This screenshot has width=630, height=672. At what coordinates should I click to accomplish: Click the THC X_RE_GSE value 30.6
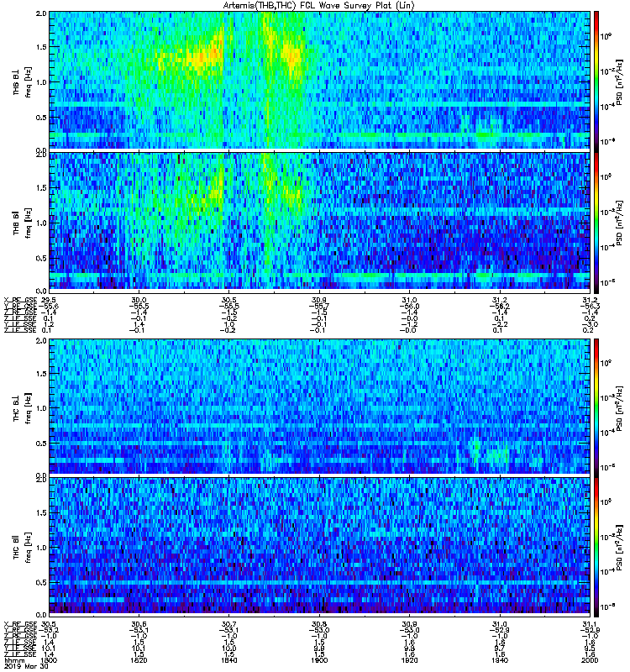coord(139,624)
